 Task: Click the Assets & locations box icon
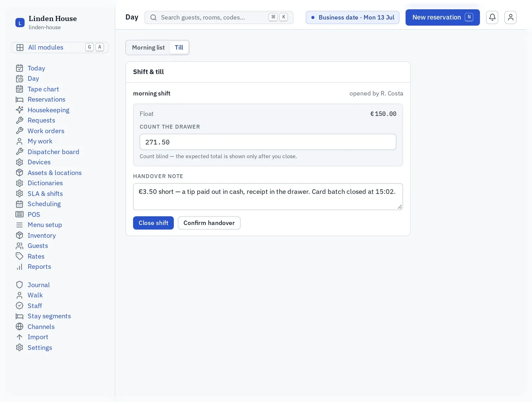(x=20, y=173)
